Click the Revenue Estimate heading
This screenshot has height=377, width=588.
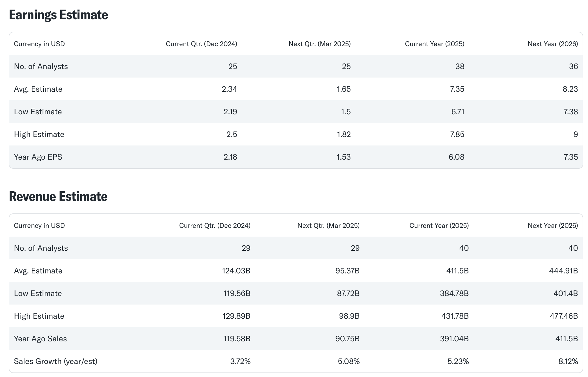click(x=58, y=196)
